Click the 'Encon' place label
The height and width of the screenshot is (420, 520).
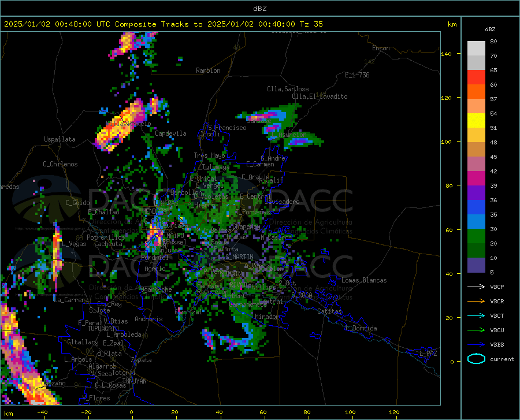[x=381, y=48]
